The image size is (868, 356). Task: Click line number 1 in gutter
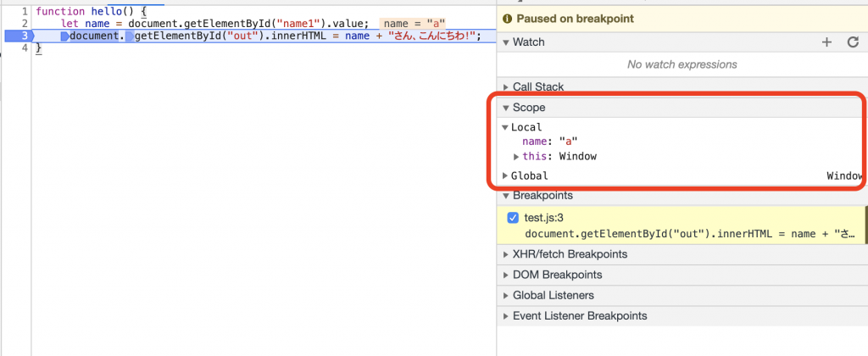[x=25, y=11]
